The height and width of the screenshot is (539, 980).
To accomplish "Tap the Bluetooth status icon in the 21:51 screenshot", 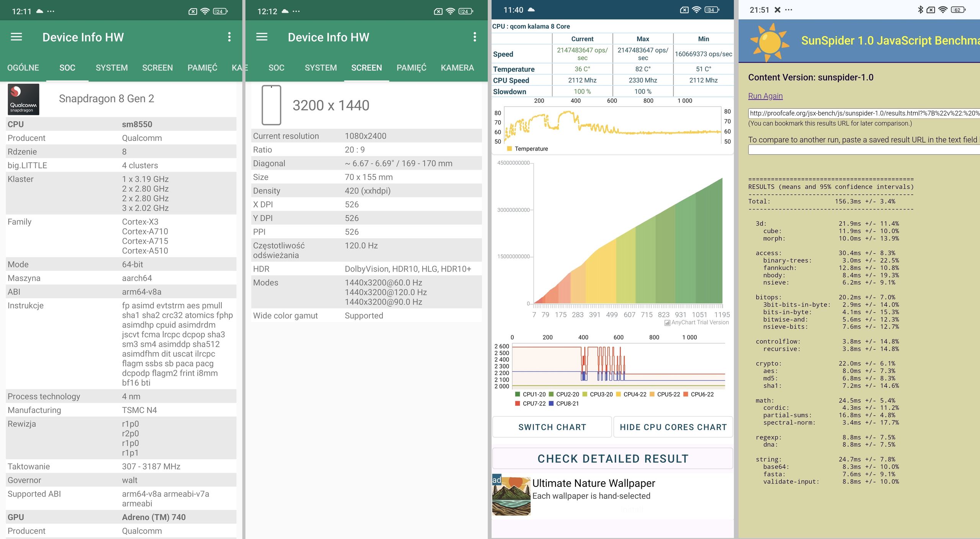I will (x=920, y=10).
